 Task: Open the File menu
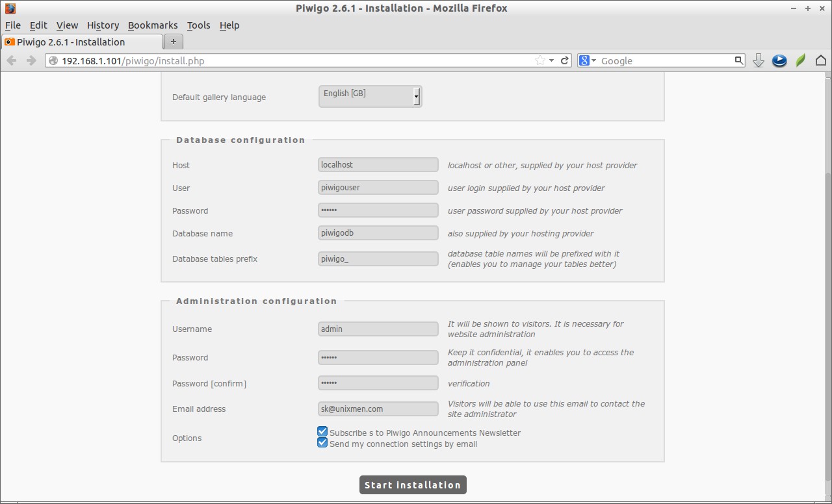(x=13, y=25)
